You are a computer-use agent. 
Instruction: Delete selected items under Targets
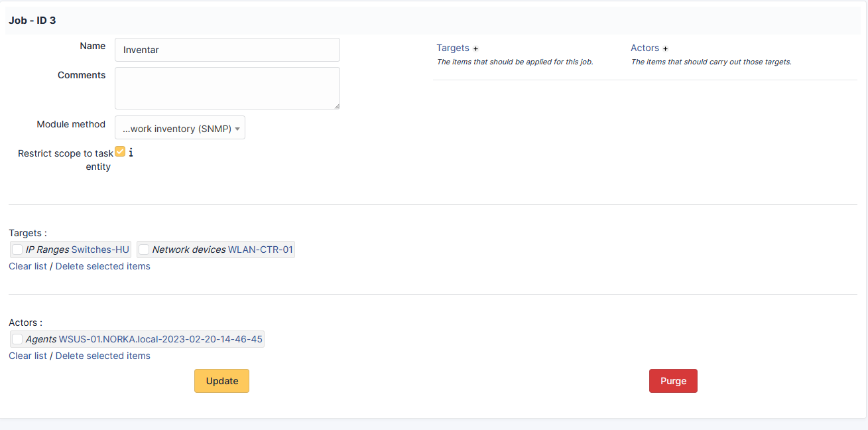103,265
